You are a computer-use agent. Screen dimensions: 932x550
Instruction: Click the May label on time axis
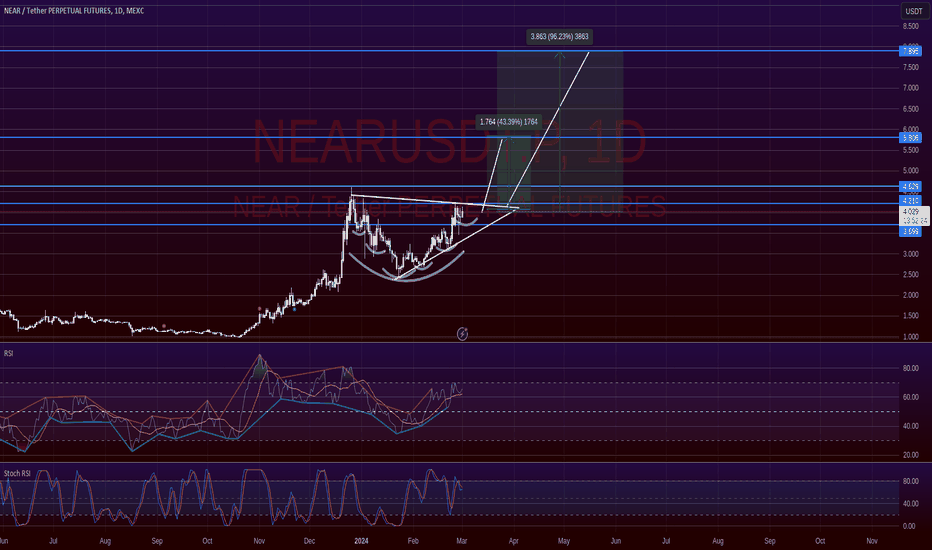coord(563,541)
